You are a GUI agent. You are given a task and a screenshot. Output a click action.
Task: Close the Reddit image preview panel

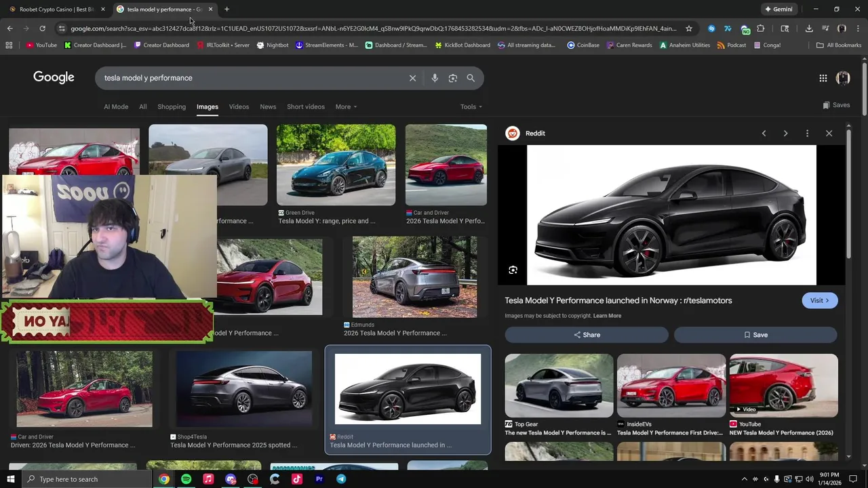pos(829,134)
